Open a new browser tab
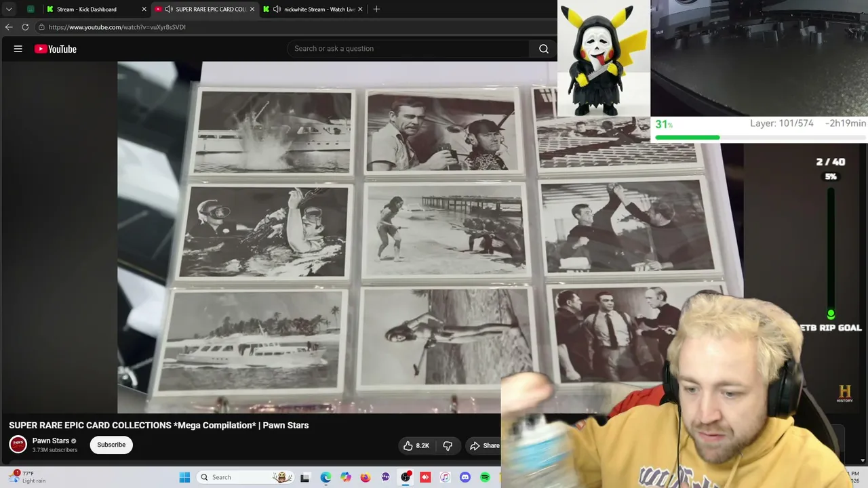 (x=376, y=9)
